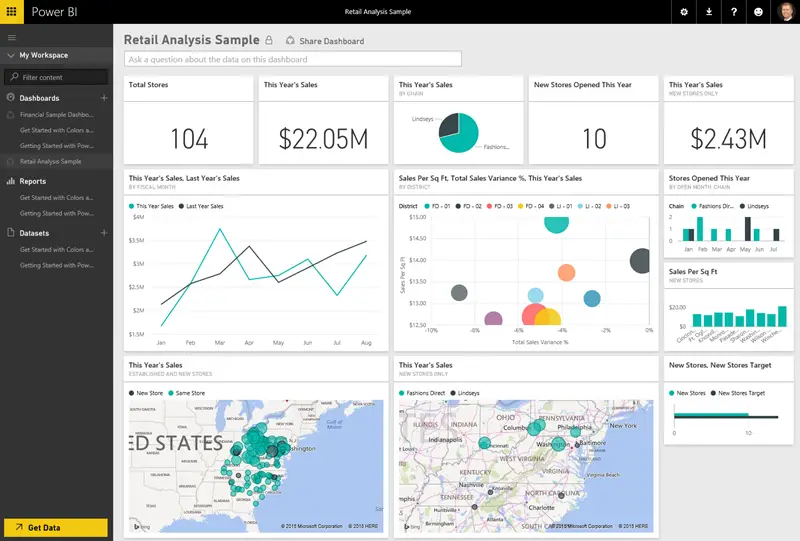Screen dimensions: 800x541
Task: Click the feedback smiley icon
Action: pyautogui.click(x=758, y=12)
